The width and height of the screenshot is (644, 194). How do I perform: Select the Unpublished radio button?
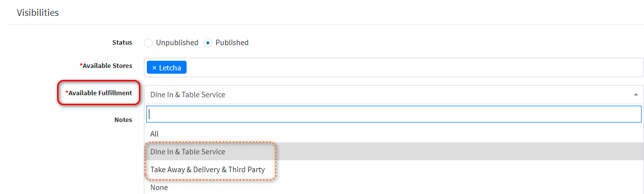coord(148,43)
